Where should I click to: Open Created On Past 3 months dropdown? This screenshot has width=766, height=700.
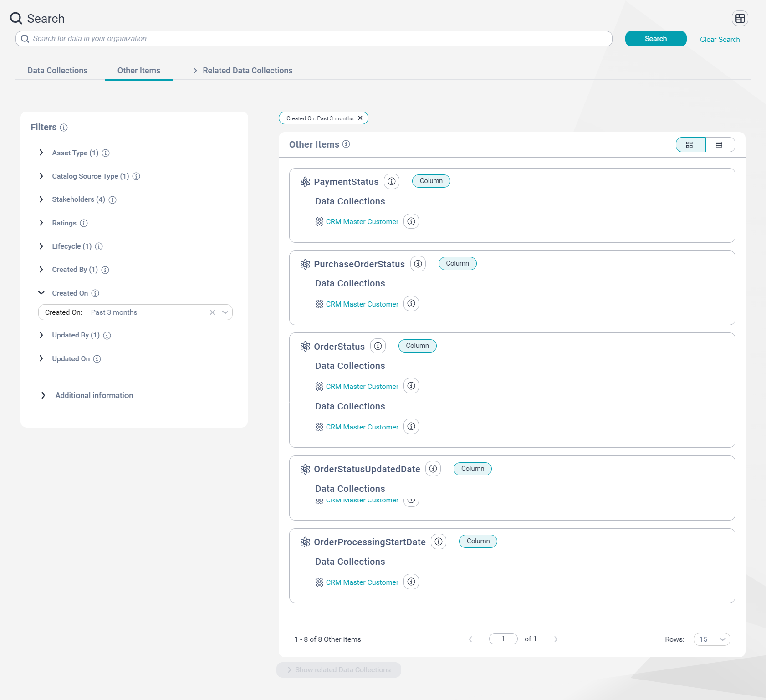click(x=135, y=312)
